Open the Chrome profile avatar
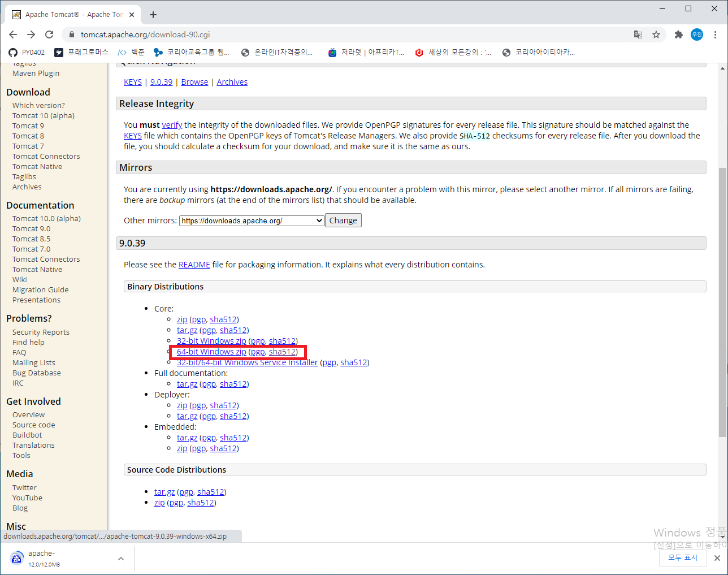The height and width of the screenshot is (575, 728). pos(697,34)
